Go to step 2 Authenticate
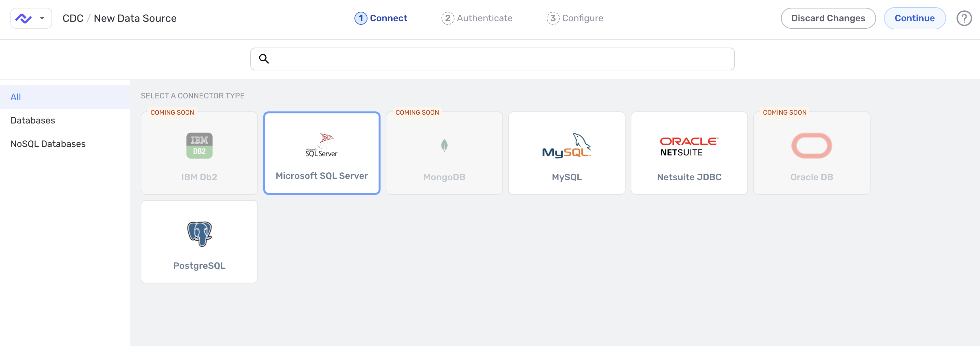Screen dimensions: 980x346 [477, 18]
